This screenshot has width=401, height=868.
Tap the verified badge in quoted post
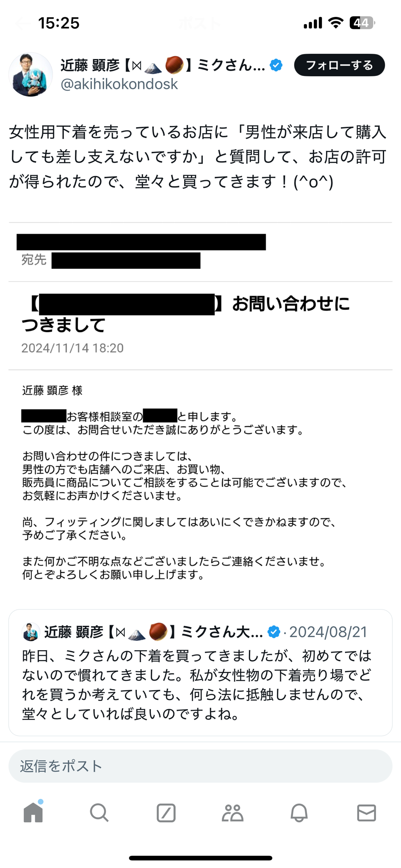pyautogui.click(x=274, y=632)
